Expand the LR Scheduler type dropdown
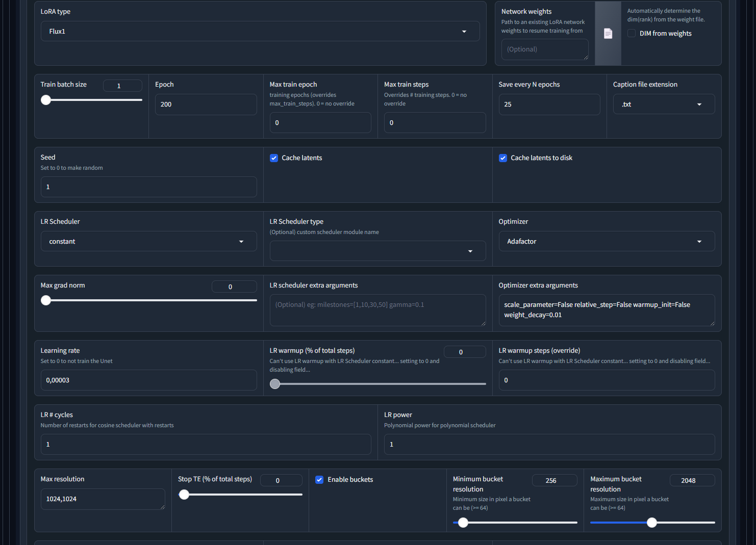 [x=377, y=251]
